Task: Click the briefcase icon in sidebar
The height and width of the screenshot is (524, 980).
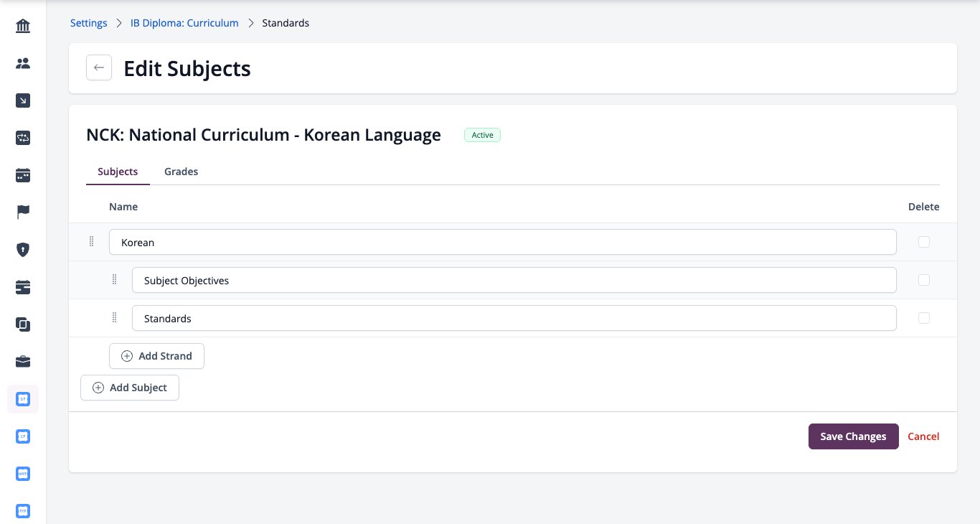Action: (23, 362)
